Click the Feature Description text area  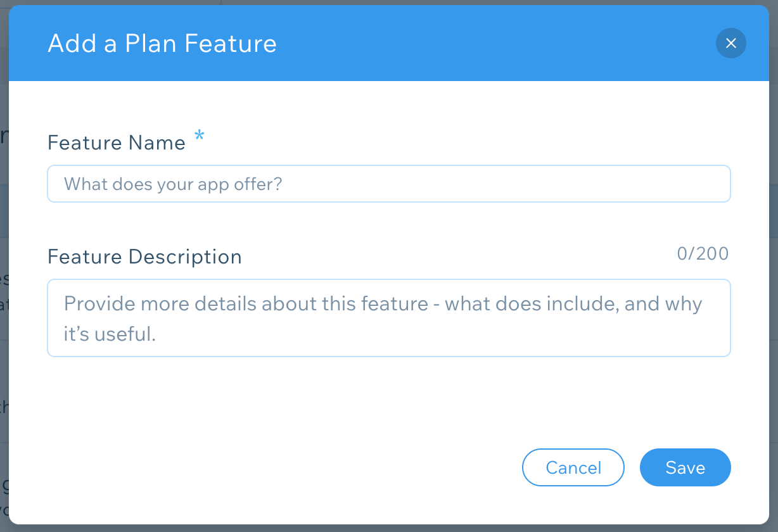(389, 318)
